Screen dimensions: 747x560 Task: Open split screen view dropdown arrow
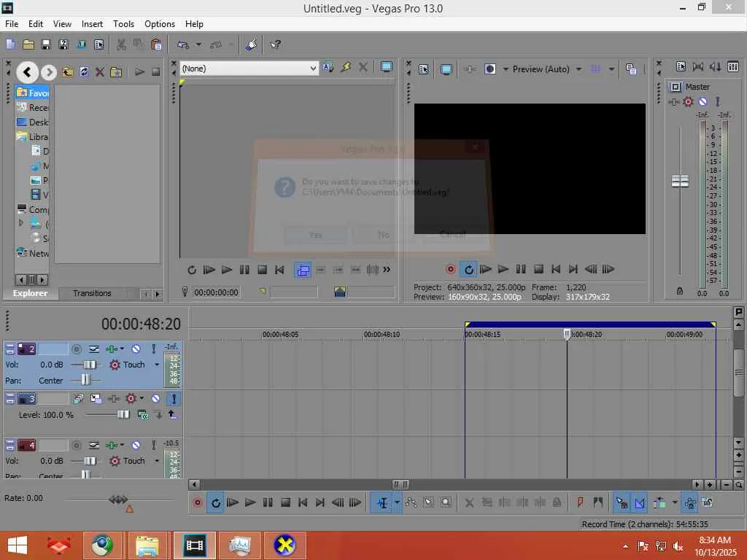[x=506, y=69]
